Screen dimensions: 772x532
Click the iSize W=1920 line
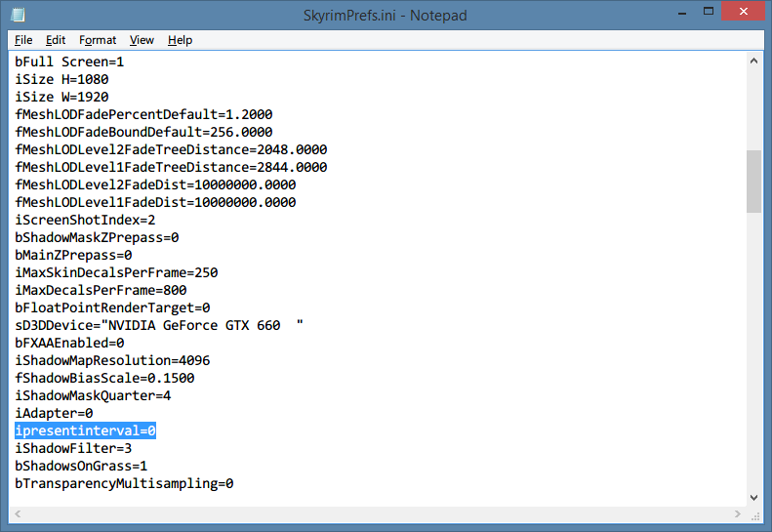[61, 97]
